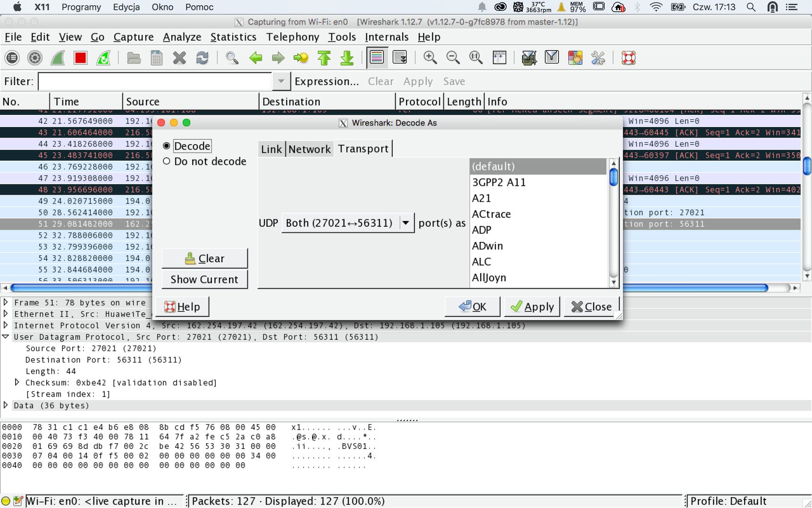The width and height of the screenshot is (812, 508).
Task: Open the filter history dropdown arrow
Action: tap(281, 81)
